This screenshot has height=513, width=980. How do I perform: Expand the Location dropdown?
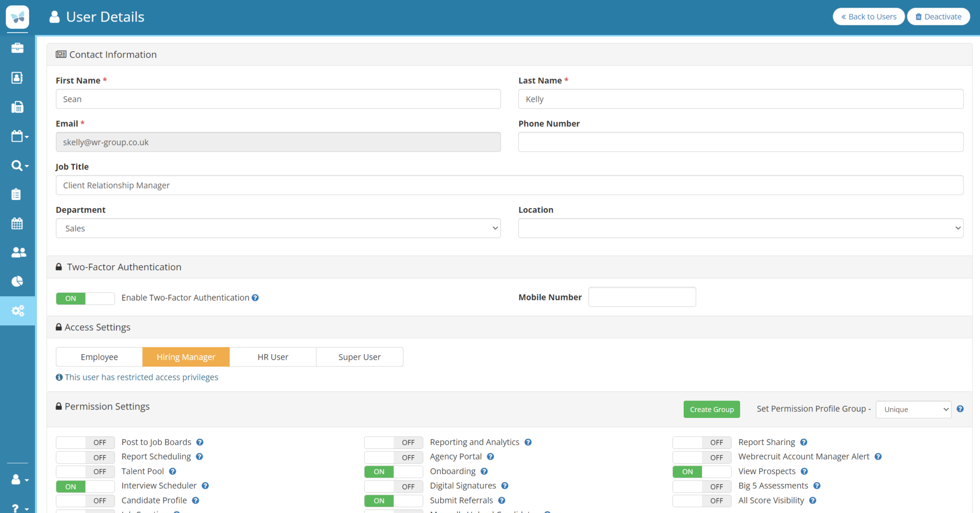[x=740, y=228]
